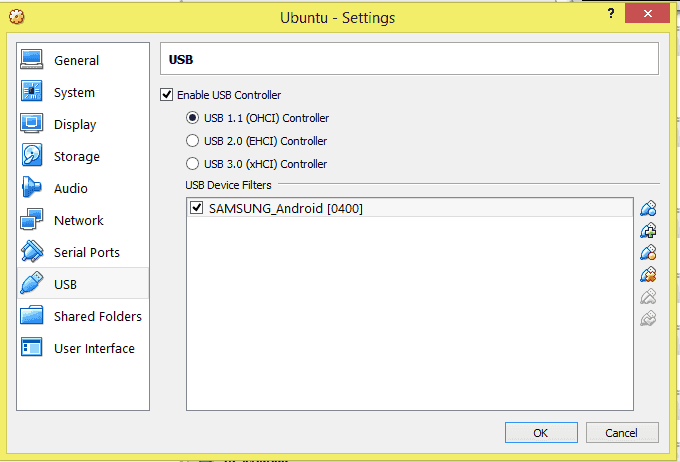
Task: Select USB 1.1 (OHCI) Controller radio
Action: (x=192, y=118)
